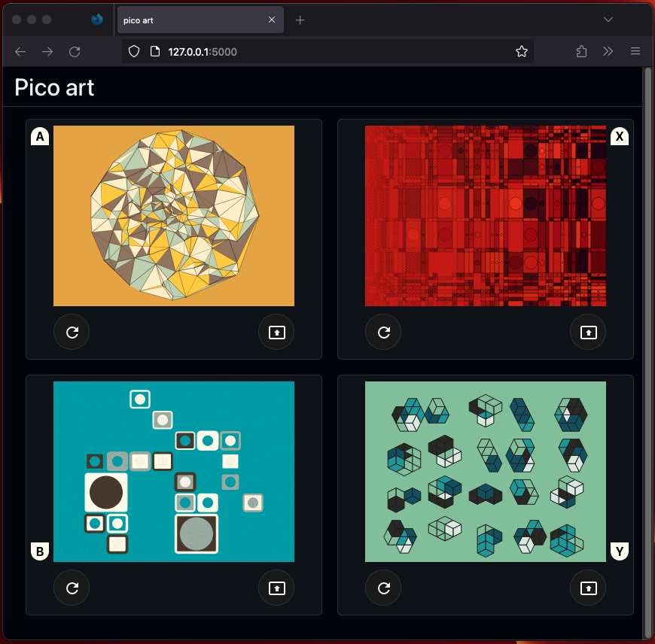Image resolution: width=655 pixels, height=644 pixels.
Task: Click the Pico art heading
Action: tap(54, 88)
